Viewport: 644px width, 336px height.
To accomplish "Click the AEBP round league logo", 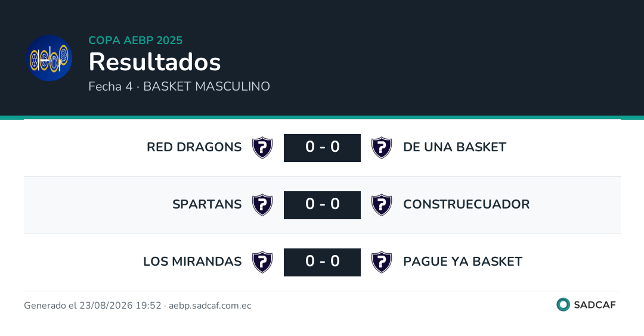I will (49, 58).
